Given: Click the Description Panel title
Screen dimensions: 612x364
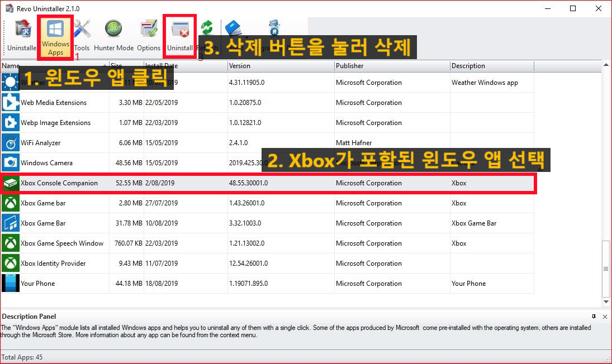Looking at the screenshot, I should (29, 317).
